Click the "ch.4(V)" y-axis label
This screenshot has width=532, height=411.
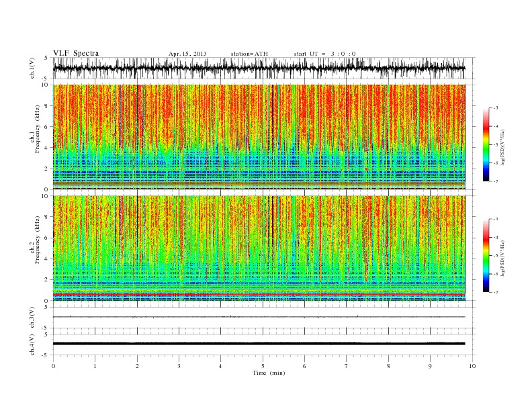point(32,345)
